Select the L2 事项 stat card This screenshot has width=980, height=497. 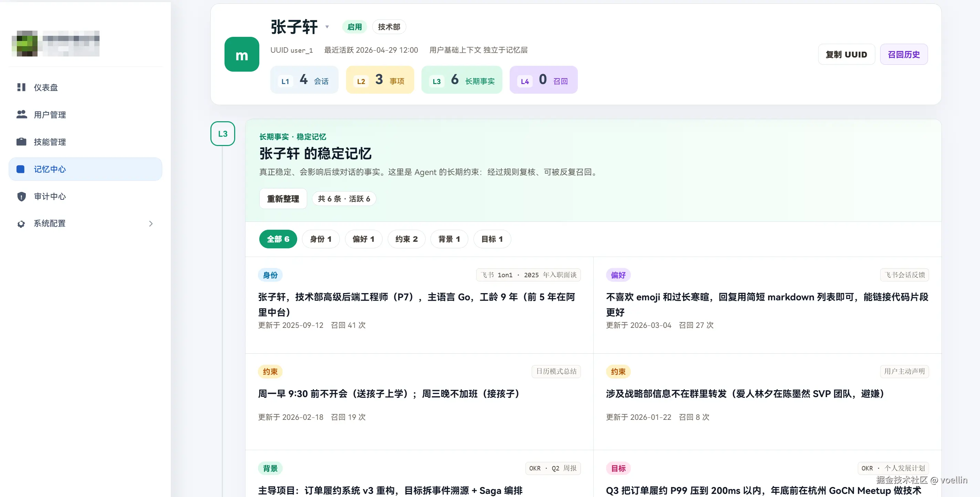coord(380,80)
